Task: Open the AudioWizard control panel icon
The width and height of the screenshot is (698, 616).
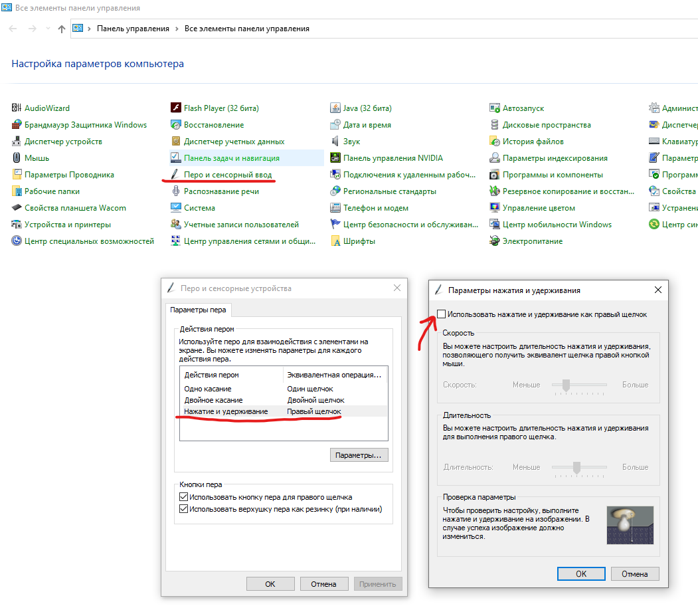Action: (x=17, y=108)
